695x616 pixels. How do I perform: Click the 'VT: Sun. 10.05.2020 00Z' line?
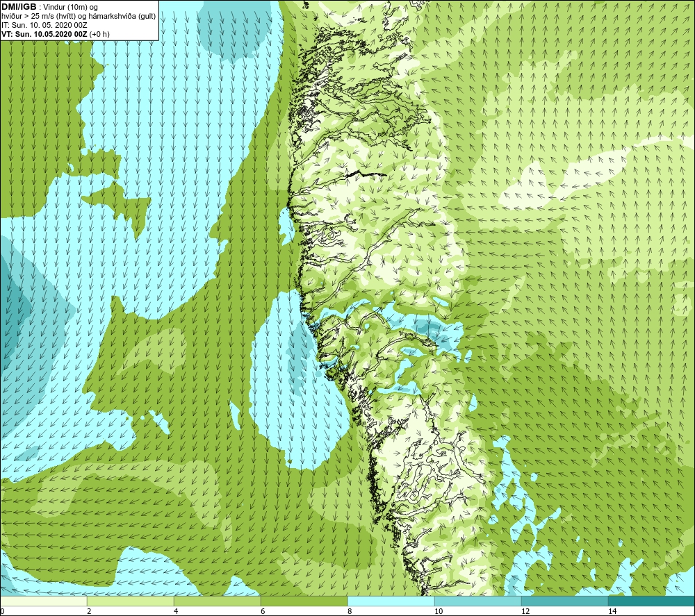44,34
